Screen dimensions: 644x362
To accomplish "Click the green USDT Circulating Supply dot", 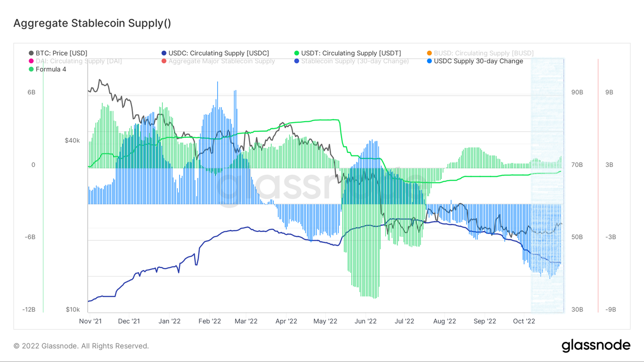I will [x=297, y=53].
